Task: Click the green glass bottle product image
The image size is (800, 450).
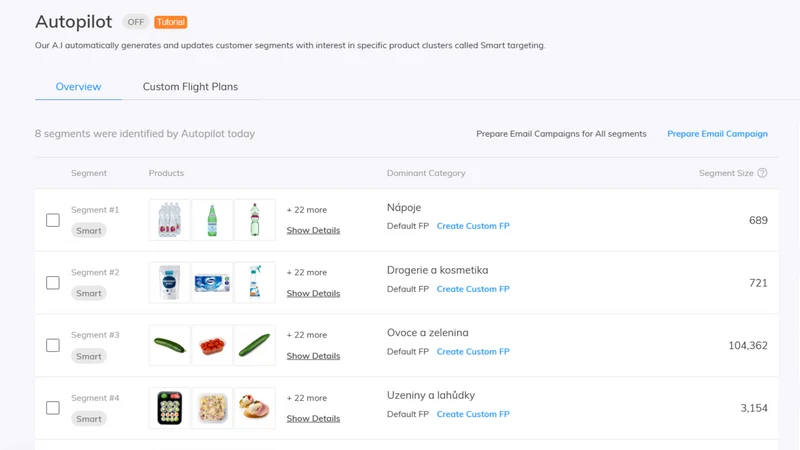Action: 212,220
